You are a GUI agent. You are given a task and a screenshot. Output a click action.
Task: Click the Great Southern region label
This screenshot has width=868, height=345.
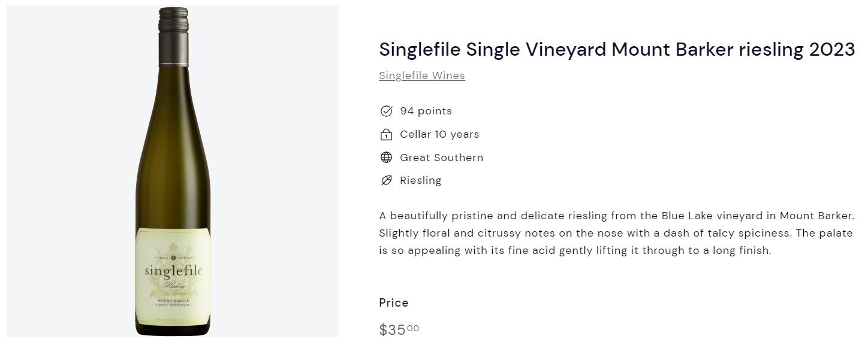(441, 158)
